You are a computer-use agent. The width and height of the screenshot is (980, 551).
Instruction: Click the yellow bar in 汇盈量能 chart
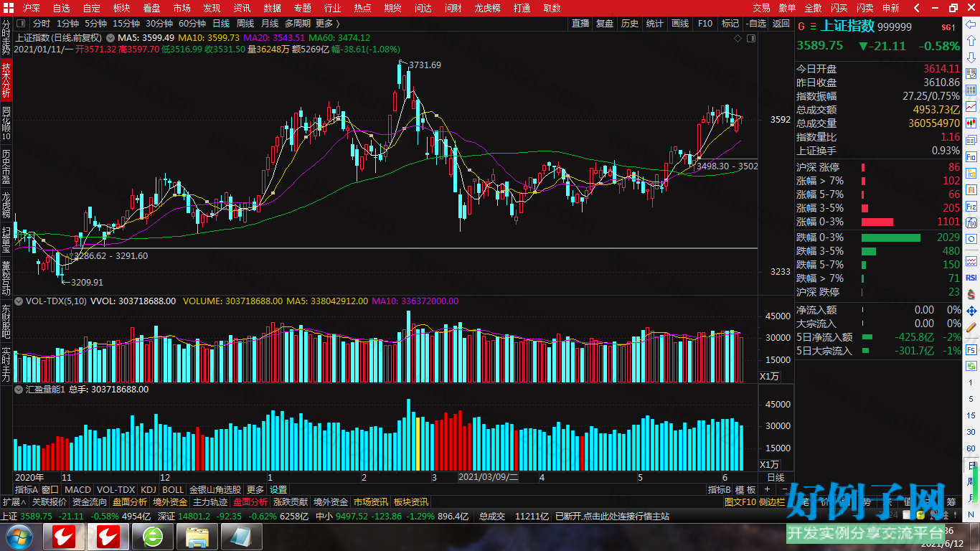tap(418, 443)
